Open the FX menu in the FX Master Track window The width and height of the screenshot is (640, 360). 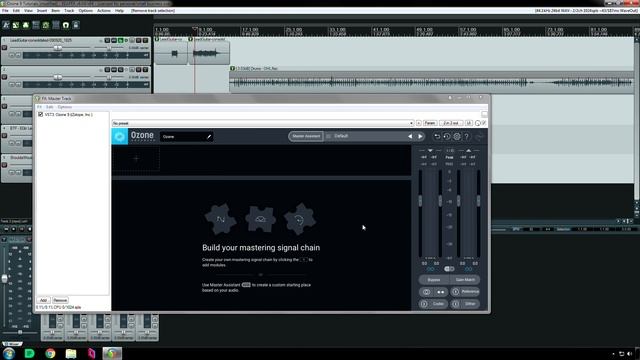(39, 107)
